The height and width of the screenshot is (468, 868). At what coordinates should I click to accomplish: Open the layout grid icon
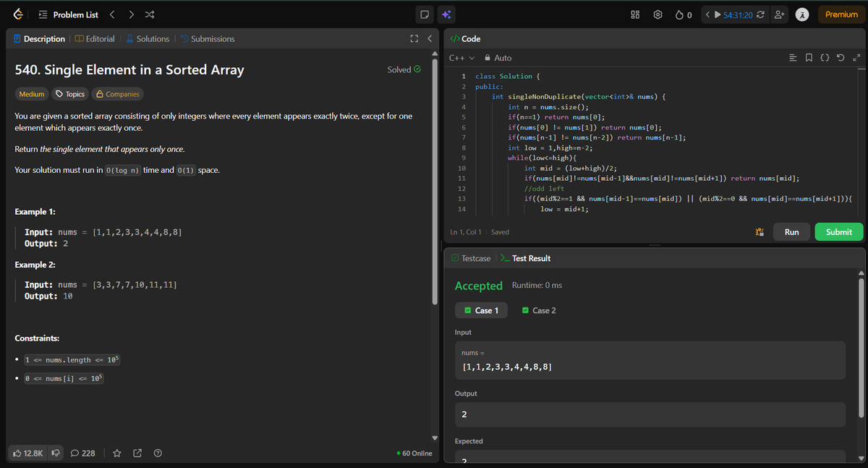634,14
